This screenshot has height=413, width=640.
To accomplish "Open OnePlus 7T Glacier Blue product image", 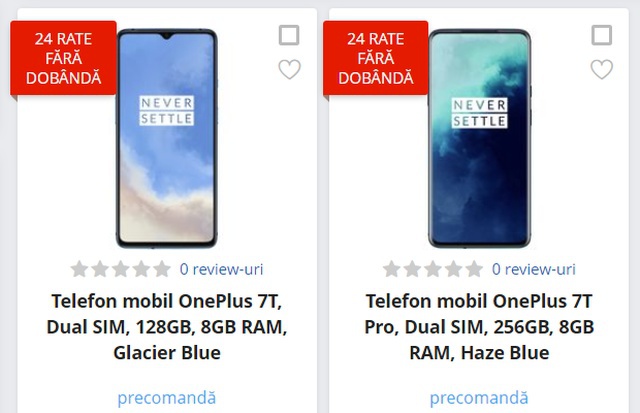I will coord(167,138).
